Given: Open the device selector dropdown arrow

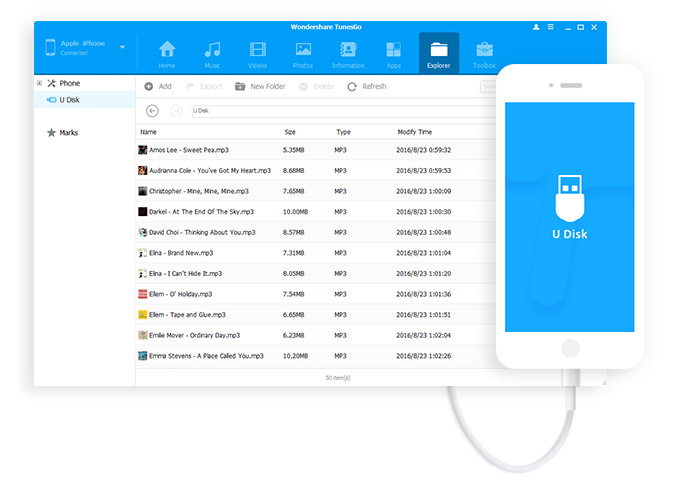Looking at the screenshot, I should click(122, 47).
